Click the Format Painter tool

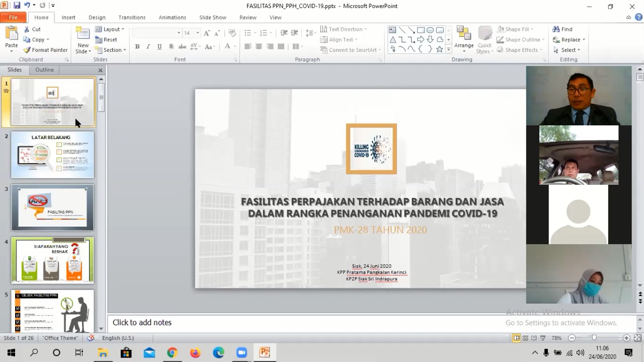pos(45,50)
